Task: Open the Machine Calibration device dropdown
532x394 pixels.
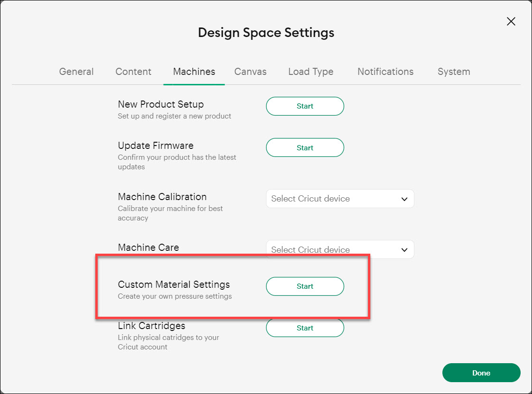Action: [339, 199]
